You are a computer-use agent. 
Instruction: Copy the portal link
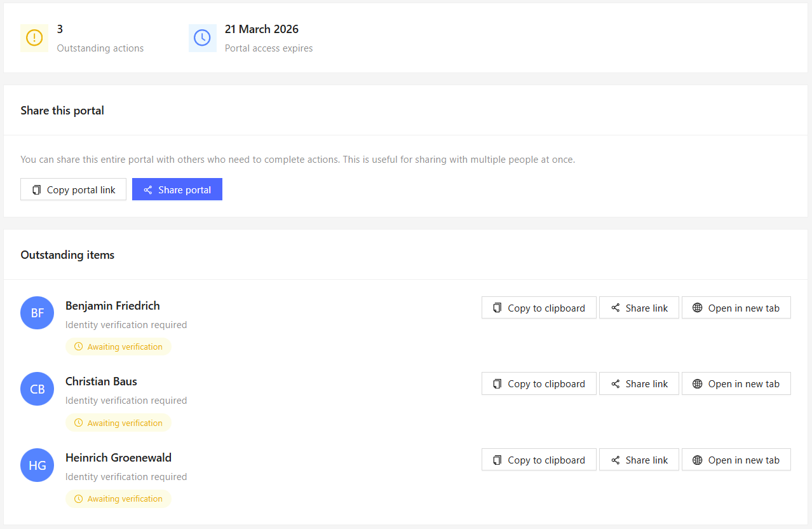click(73, 189)
